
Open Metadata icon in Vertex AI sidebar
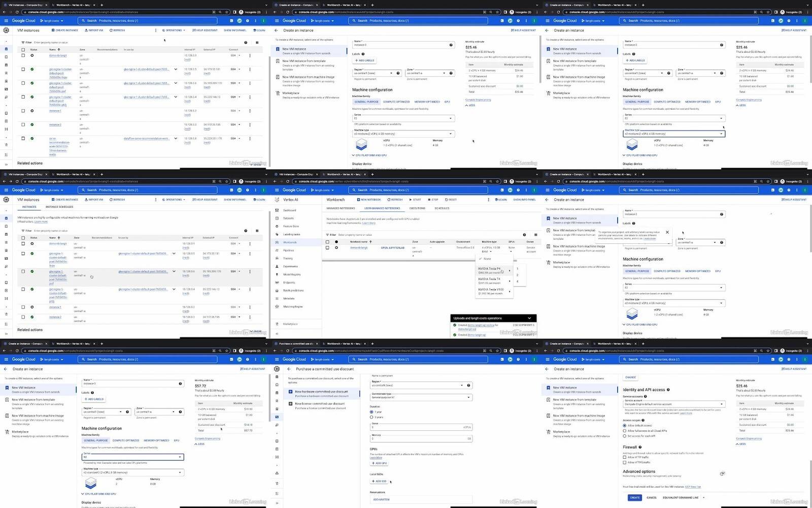pos(277,298)
